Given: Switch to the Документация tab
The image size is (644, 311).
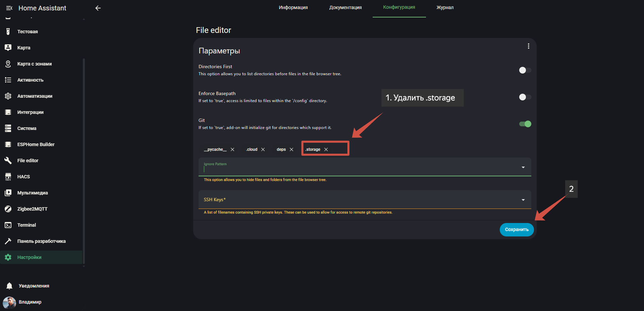Looking at the screenshot, I should click(x=345, y=7).
